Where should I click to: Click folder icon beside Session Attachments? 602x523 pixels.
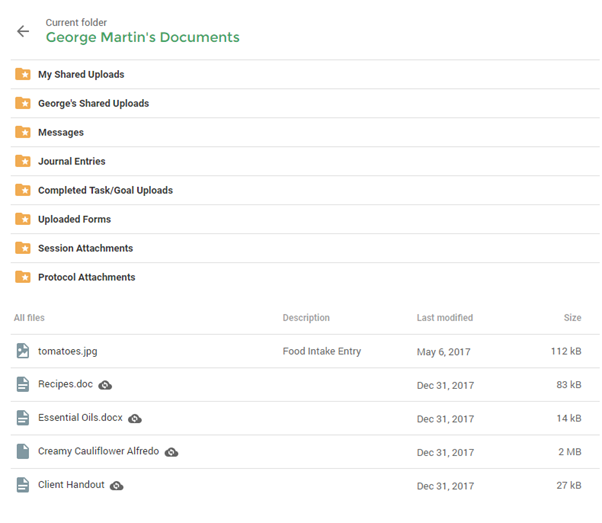[23, 248]
